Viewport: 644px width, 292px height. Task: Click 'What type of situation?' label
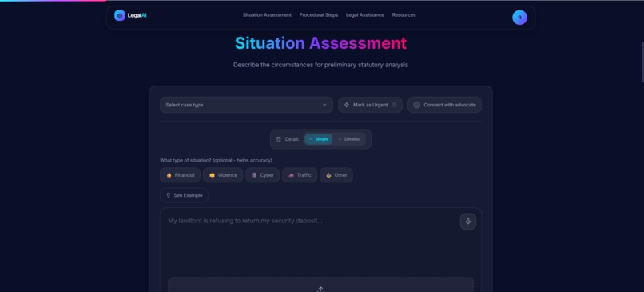pyautogui.click(x=216, y=160)
